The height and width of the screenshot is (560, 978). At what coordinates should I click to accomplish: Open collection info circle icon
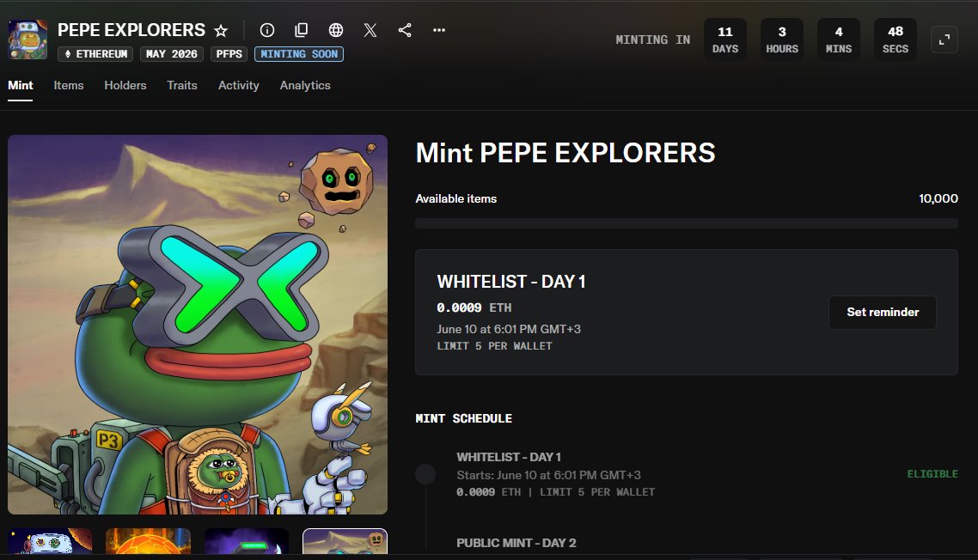click(267, 30)
